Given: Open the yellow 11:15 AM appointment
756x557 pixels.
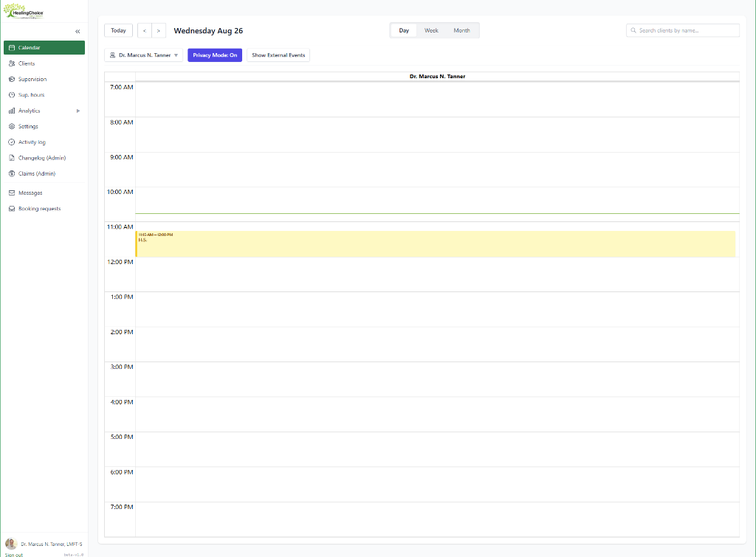Looking at the screenshot, I should point(436,243).
